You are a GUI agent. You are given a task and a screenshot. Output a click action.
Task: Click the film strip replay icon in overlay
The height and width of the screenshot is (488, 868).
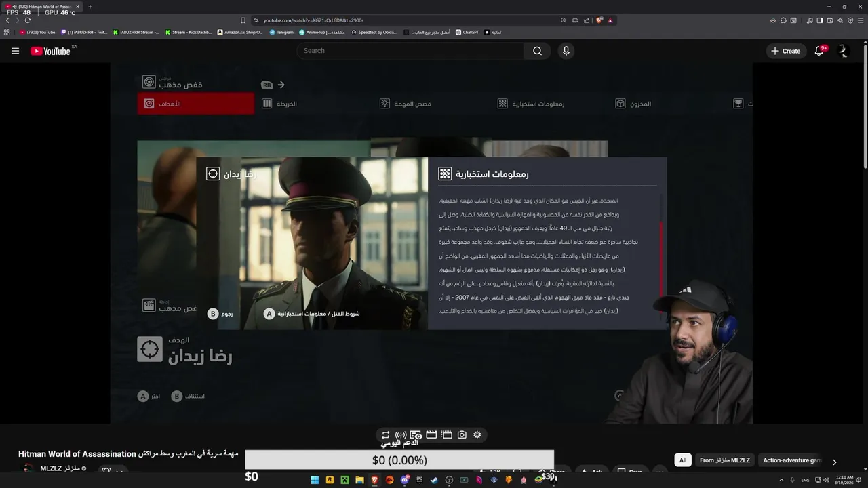447,435
